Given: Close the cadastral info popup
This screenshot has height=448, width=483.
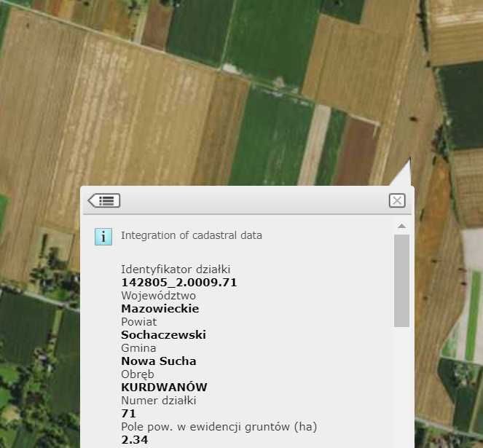Looking at the screenshot, I should pos(397,200).
